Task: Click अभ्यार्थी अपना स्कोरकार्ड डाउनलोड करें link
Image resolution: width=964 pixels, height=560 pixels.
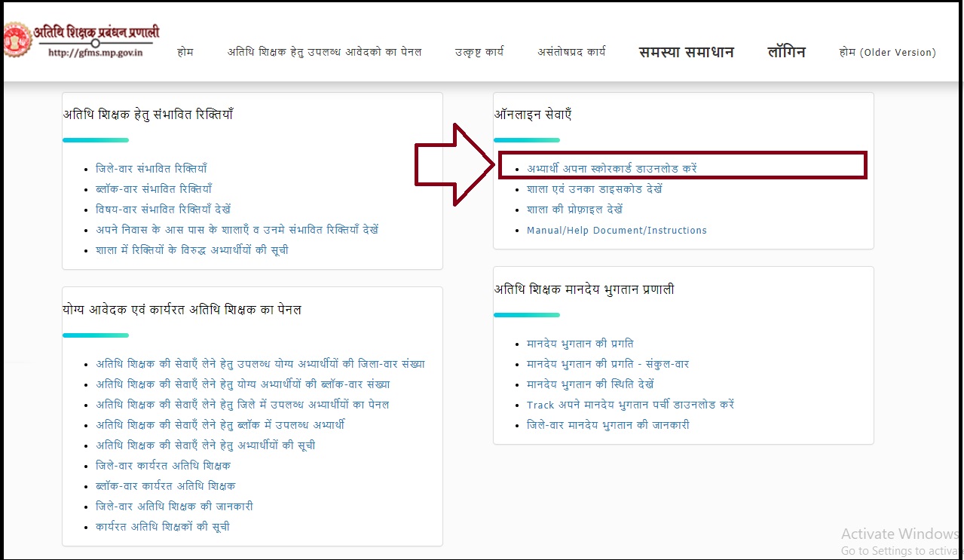Action: (611, 169)
